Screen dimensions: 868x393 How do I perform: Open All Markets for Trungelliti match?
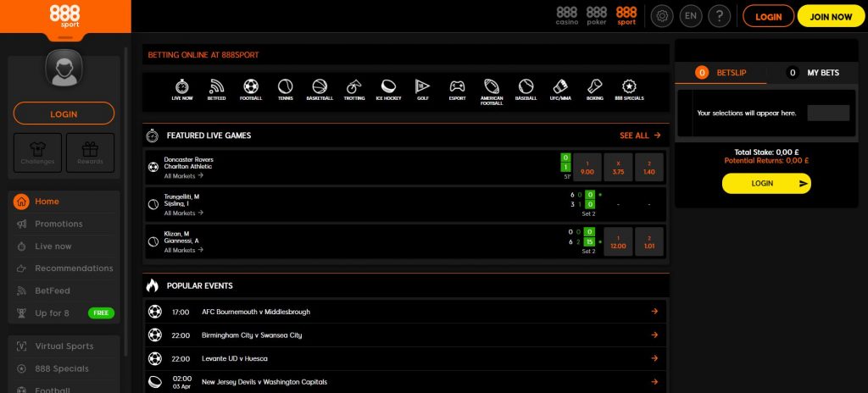coord(184,213)
